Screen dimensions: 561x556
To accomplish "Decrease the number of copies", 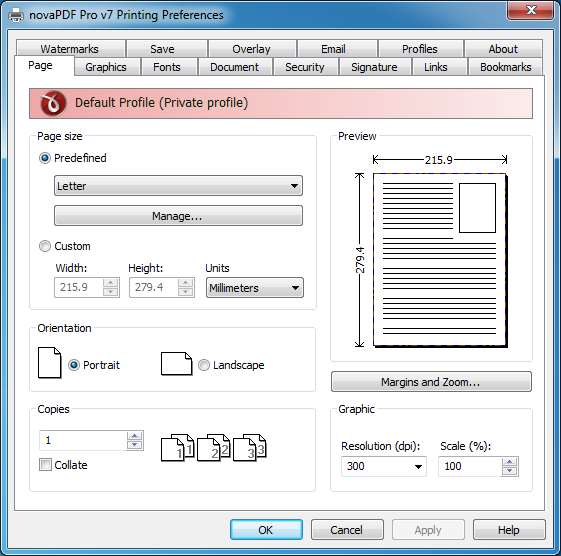I will pos(135,445).
